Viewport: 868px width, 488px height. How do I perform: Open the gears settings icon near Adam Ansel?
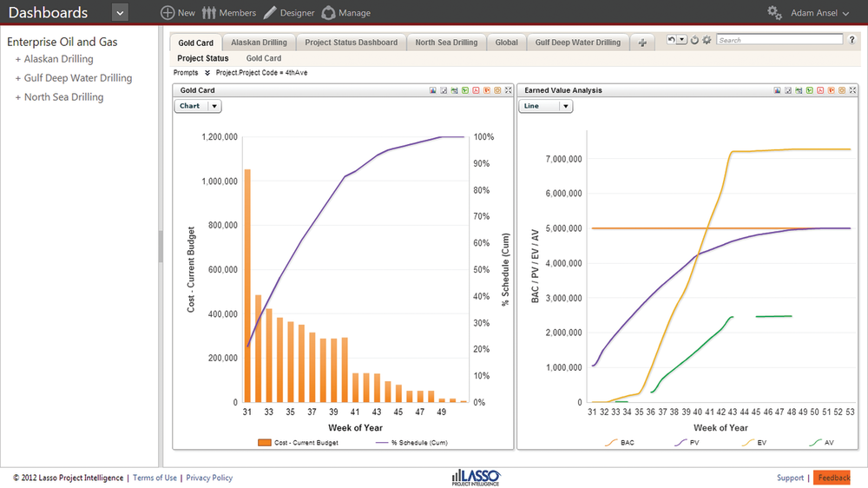[774, 13]
